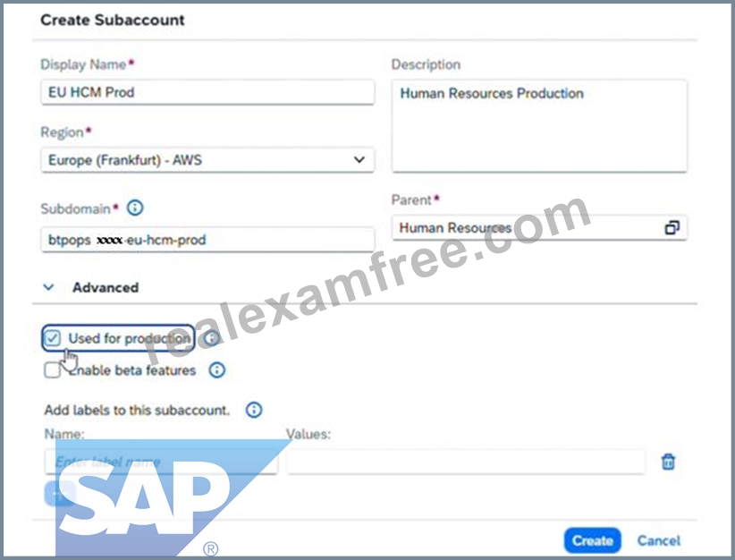The image size is (735, 560).
Task: Click the label Values input field
Action: [466, 462]
